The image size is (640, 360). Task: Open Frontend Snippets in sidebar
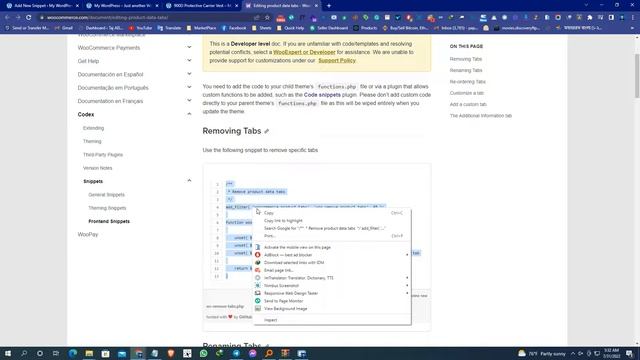[109, 221]
